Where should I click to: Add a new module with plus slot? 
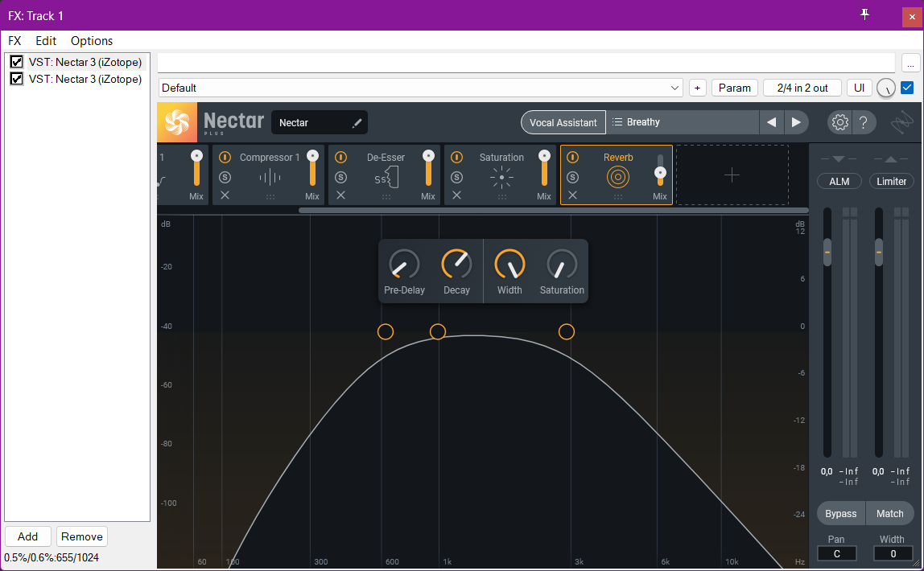coord(732,175)
